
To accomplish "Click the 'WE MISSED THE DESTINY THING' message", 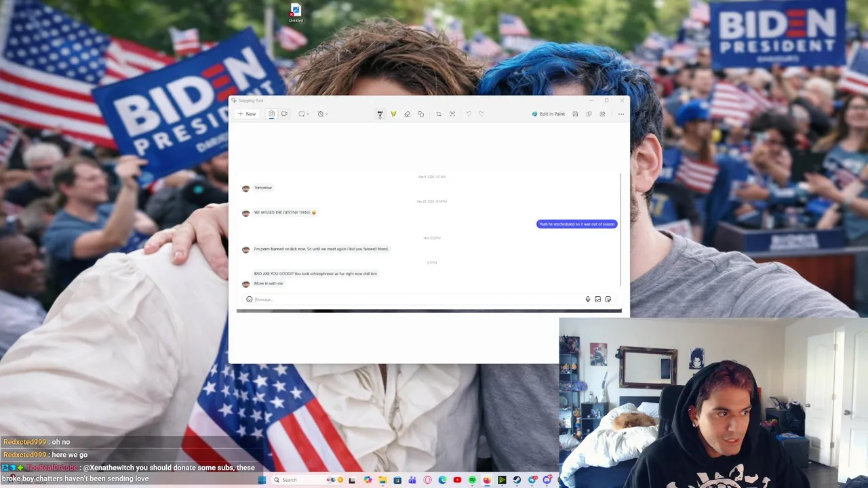I will tap(285, 212).
